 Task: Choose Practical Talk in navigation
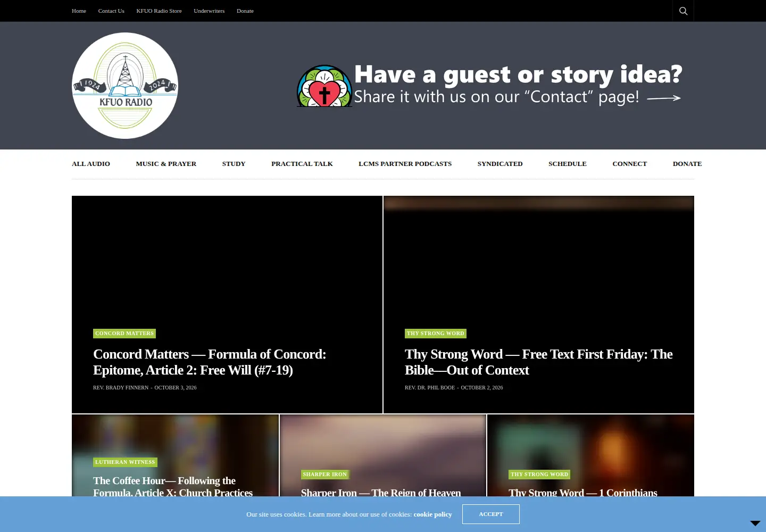302,164
